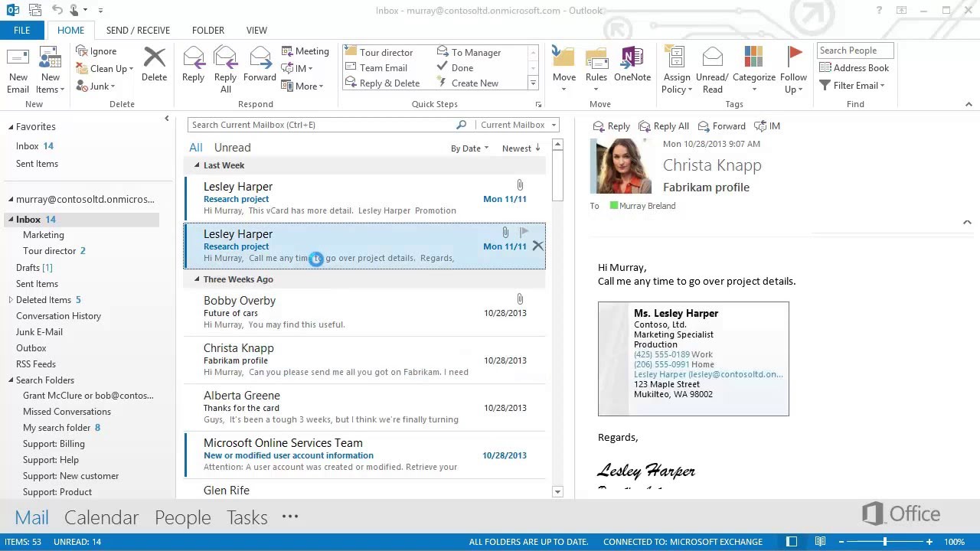Send message to OneNote
This screenshot has width=980, height=551.
tap(632, 65)
